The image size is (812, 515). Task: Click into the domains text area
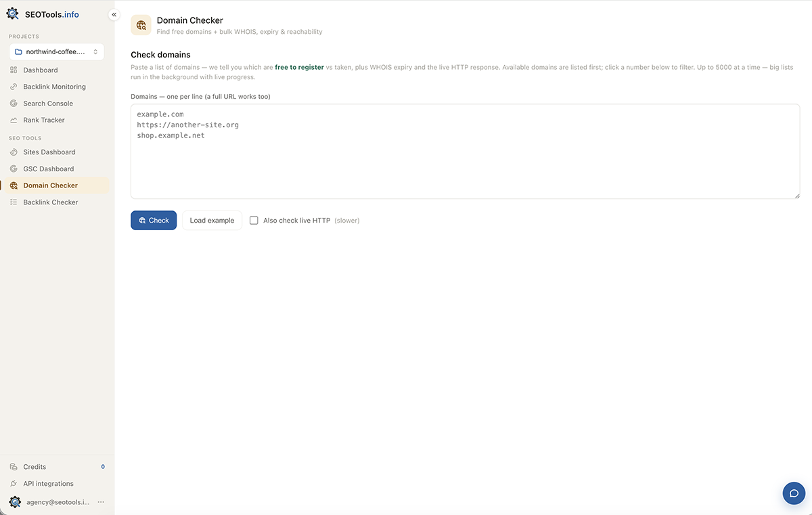pos(465,152)
